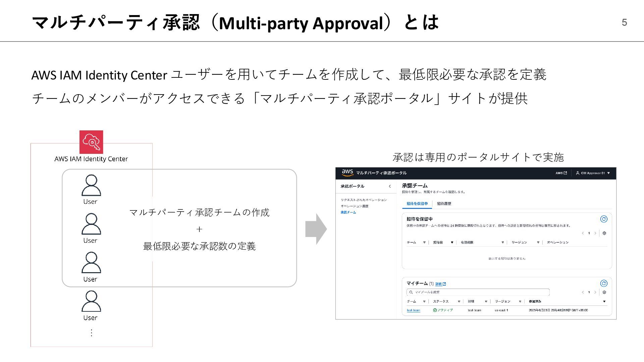
Task: Open settings gear for 招待を保留中 table
Action: click(604, 233)
